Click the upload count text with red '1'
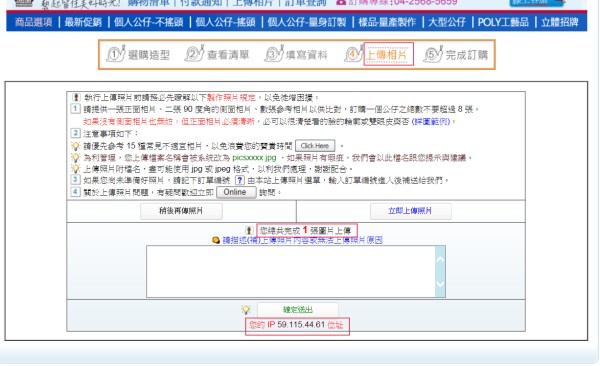 tap(305, 230)
